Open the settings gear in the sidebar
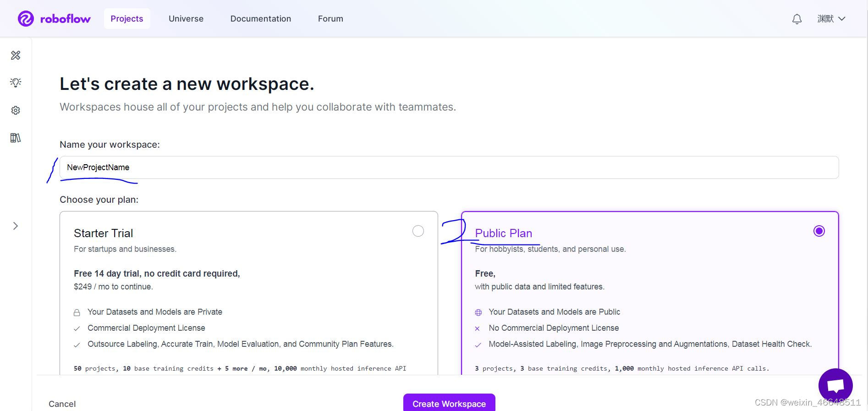The image size is (868, 411). pos(16,111)
